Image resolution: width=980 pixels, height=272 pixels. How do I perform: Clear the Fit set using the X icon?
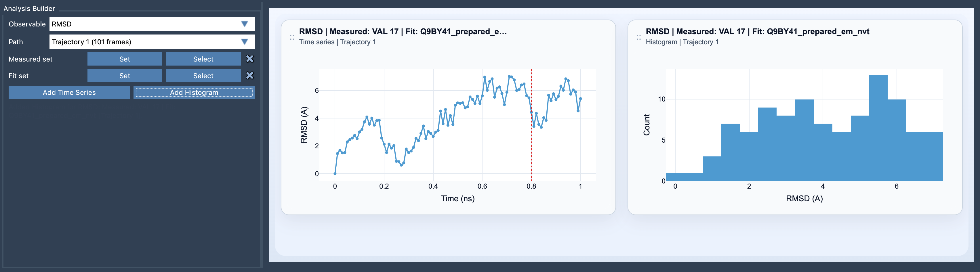pos(251,76)
